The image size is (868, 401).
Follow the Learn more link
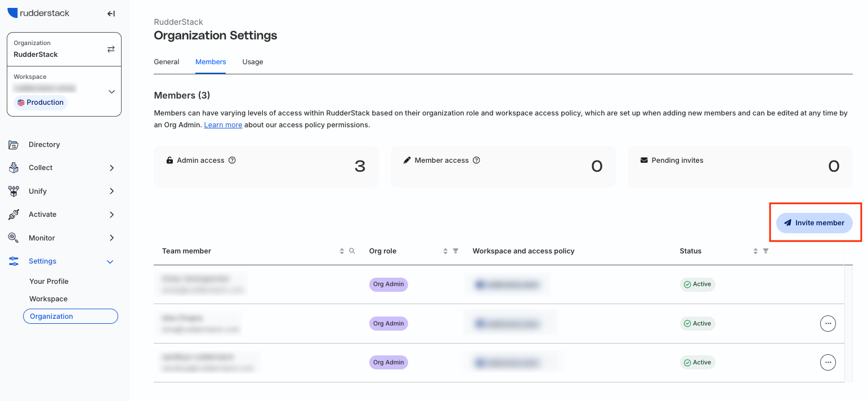click(223, 125)
